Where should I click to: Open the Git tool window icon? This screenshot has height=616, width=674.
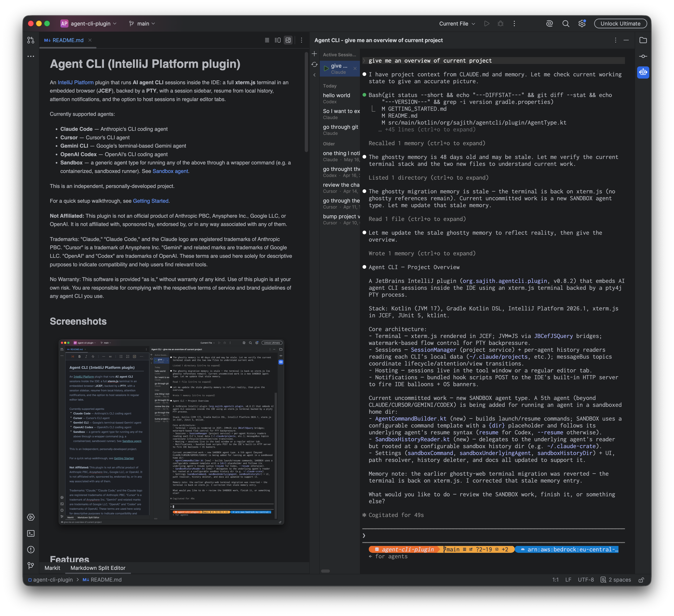[31, 566]
